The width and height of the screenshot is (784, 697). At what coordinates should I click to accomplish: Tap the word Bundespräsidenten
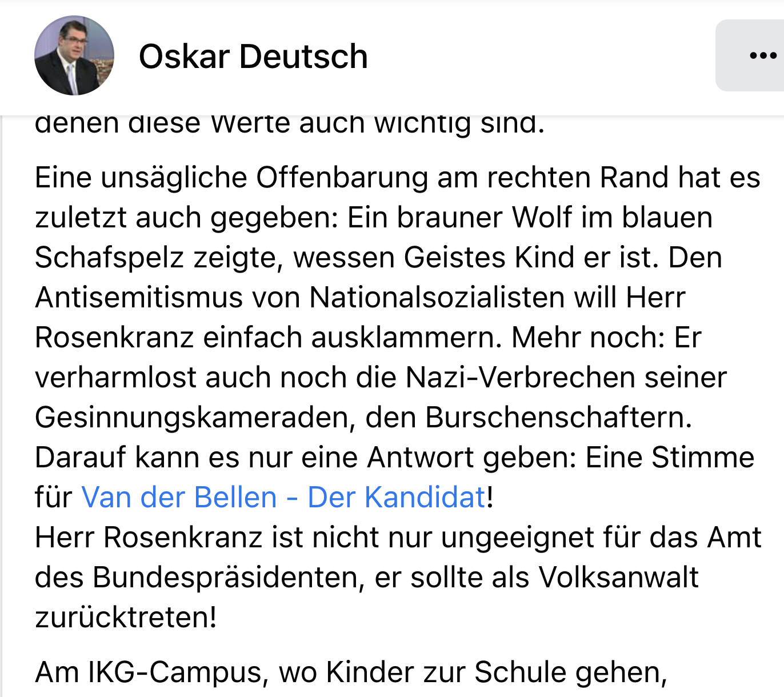(228, 578)
